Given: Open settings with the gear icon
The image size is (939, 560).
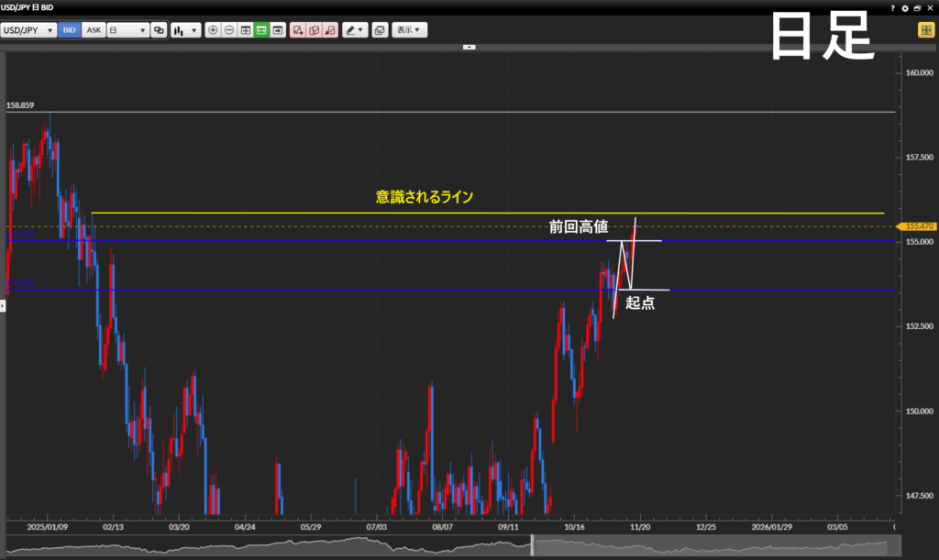Looking at the screenshot, I should pyautogui.click(x=905, y=7).
